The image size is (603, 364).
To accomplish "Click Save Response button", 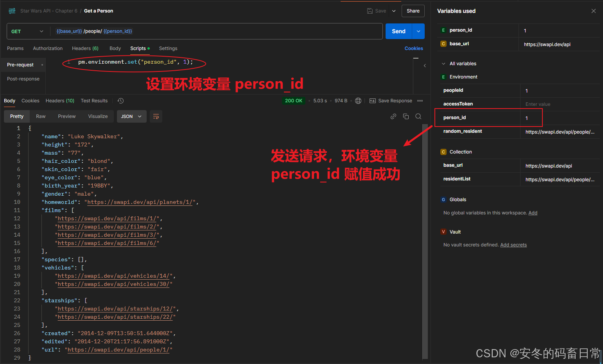I will pos(391,101).
